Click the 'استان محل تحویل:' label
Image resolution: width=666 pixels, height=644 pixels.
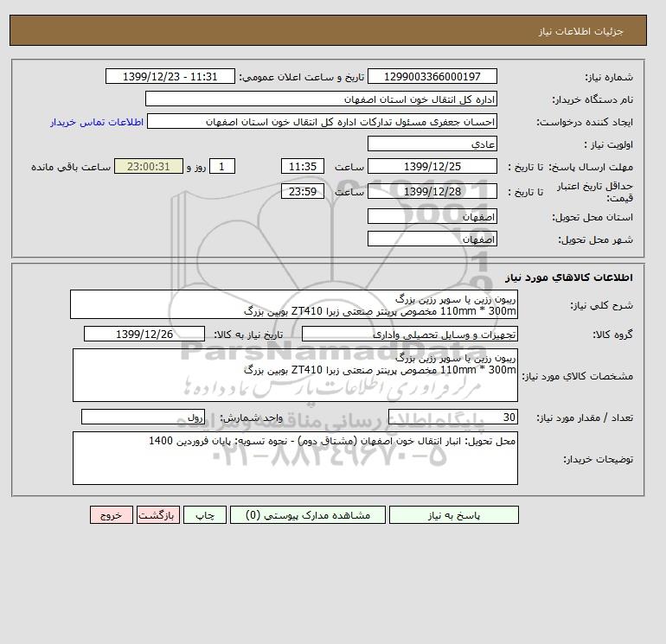[592, 217]
